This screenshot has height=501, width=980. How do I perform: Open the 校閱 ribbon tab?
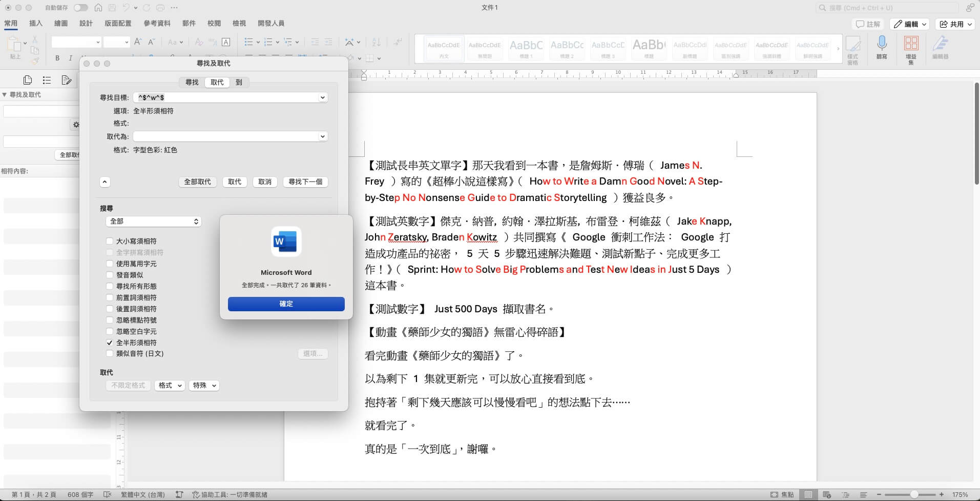point(214,24)
